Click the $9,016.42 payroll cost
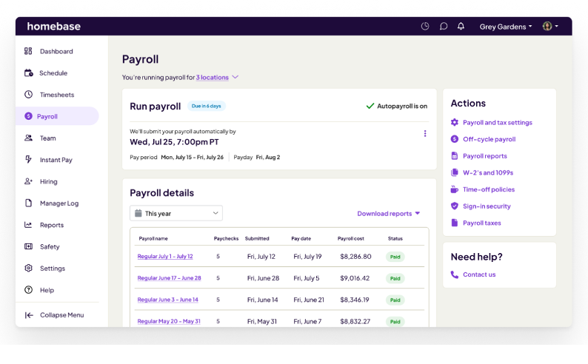 (355, 278)
